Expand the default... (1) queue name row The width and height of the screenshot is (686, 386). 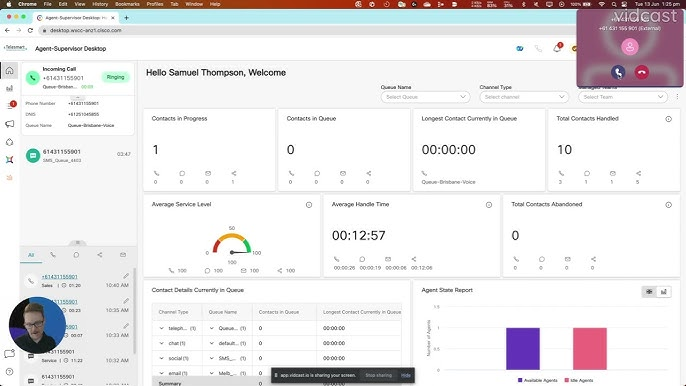pyautogui.click(x=211, y=343)
